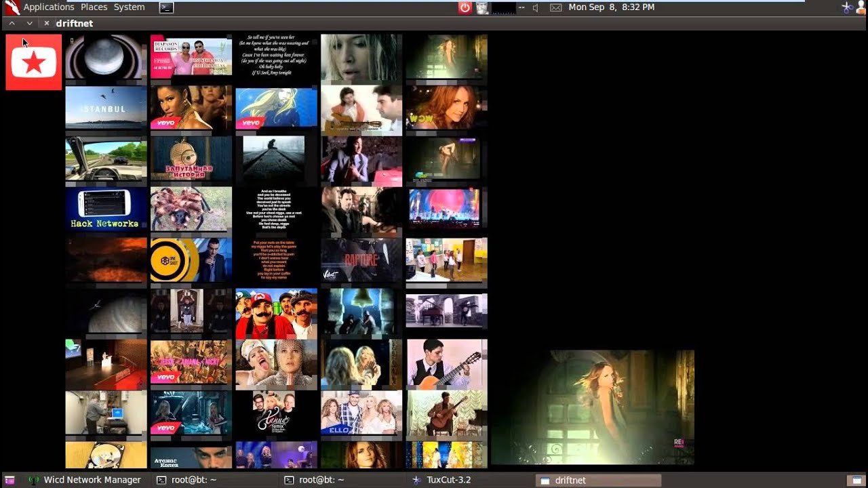Click the ISTANBUL thumbnail

click(x=106, y=107)
